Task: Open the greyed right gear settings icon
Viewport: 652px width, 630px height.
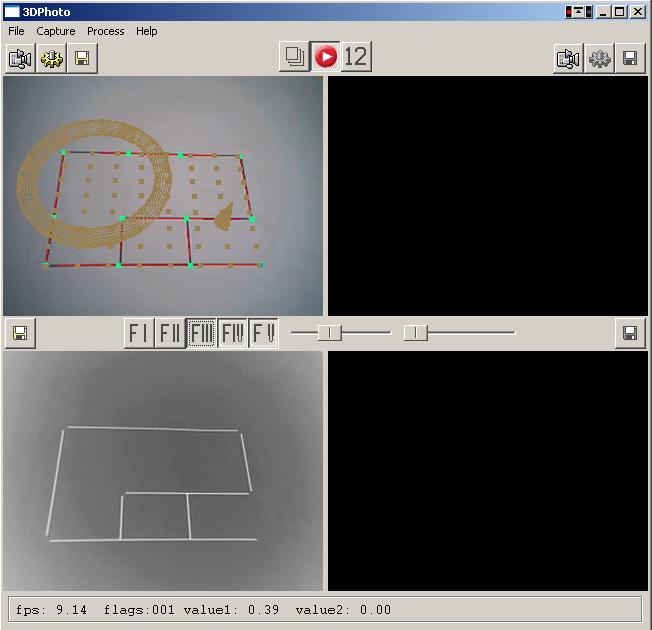Action: pyautogui.click(x=599, y=59)
